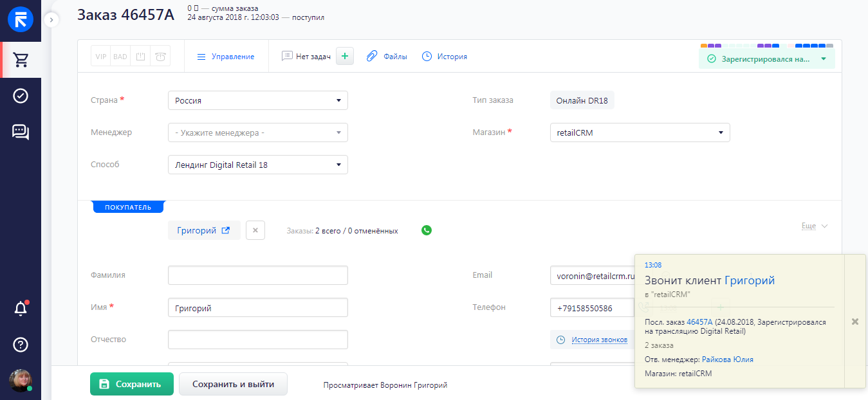
Task: Open the chats icon in sidebar
Action: click(21, 132)
